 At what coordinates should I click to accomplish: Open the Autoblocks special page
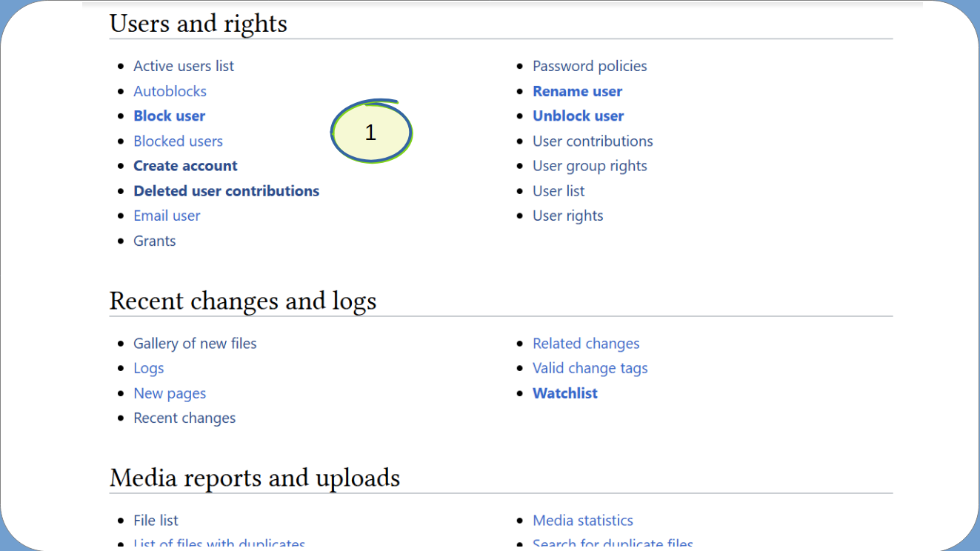[170, 91]
